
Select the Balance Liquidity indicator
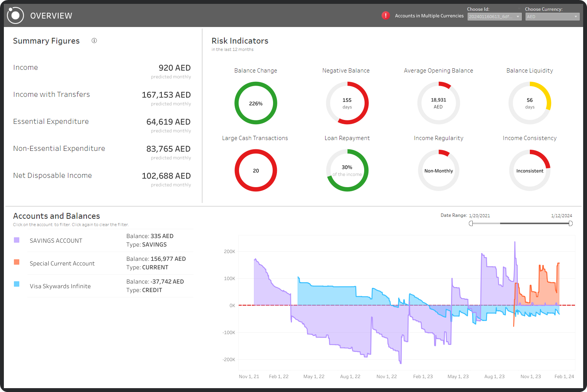[x=529, y=103]
